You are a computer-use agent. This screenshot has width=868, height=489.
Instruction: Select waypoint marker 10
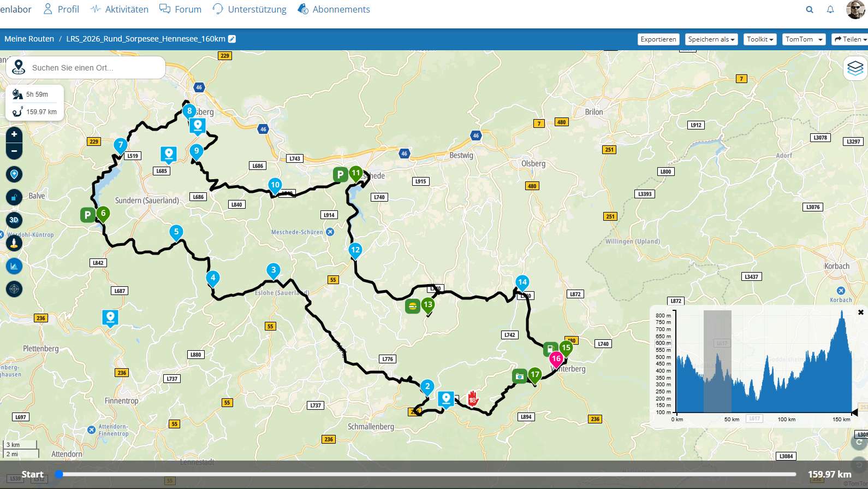coord(275,186)
